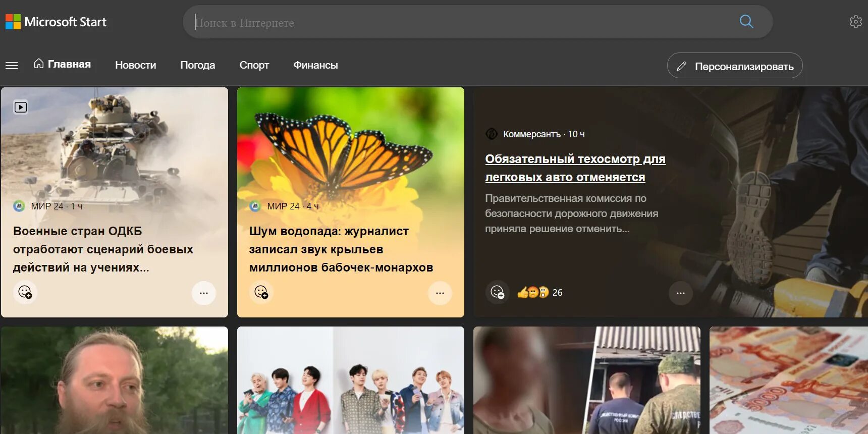Open the Обязательный техосмотр headline link

click(575, 168)
